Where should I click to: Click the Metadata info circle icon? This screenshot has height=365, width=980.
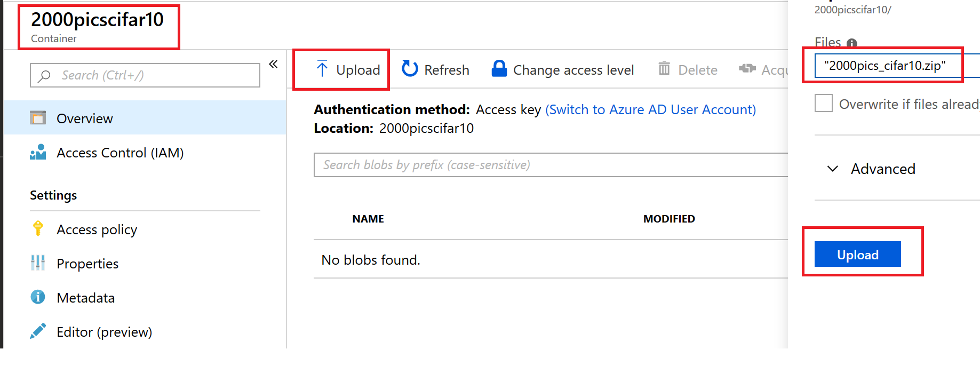pos(38,297)
